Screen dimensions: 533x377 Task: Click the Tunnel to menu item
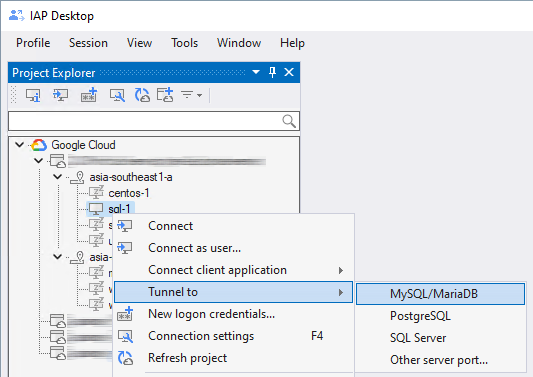(233, 292)
